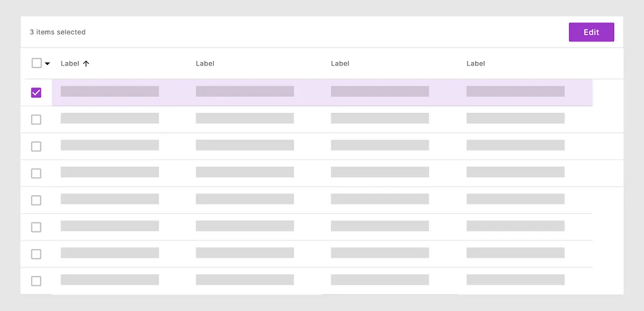Sort by the first Label column header
The width and height of the screenshot is (644, 311).
coord(70,64)
